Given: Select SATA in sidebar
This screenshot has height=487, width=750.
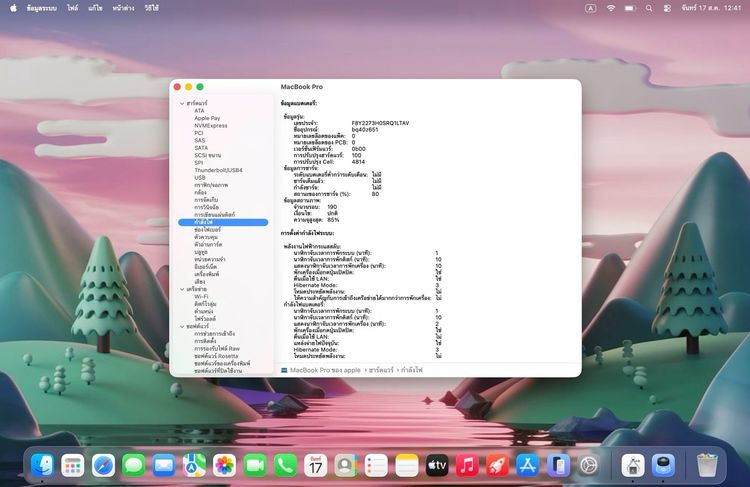Looking at the screenshot, I should click(201, 148).
